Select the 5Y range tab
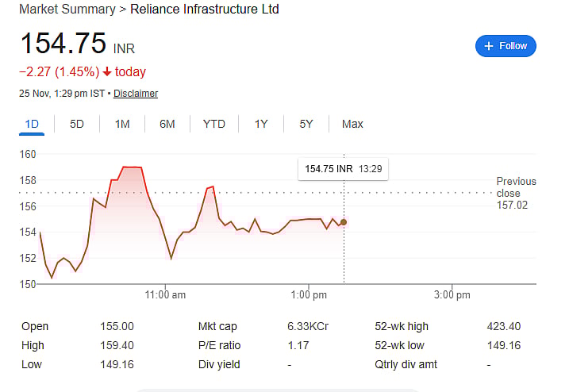The image size is (569, 392). (x=306, y=124)
